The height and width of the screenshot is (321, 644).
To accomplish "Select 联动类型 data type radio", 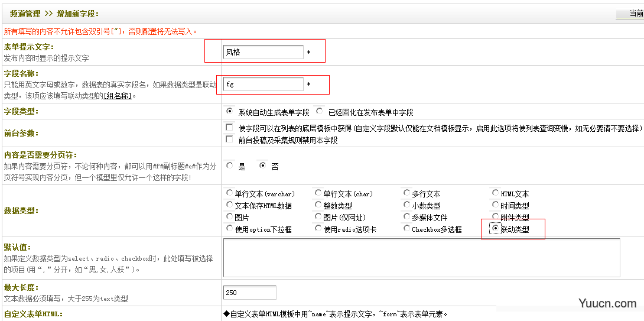I will (x=495, y=229).
